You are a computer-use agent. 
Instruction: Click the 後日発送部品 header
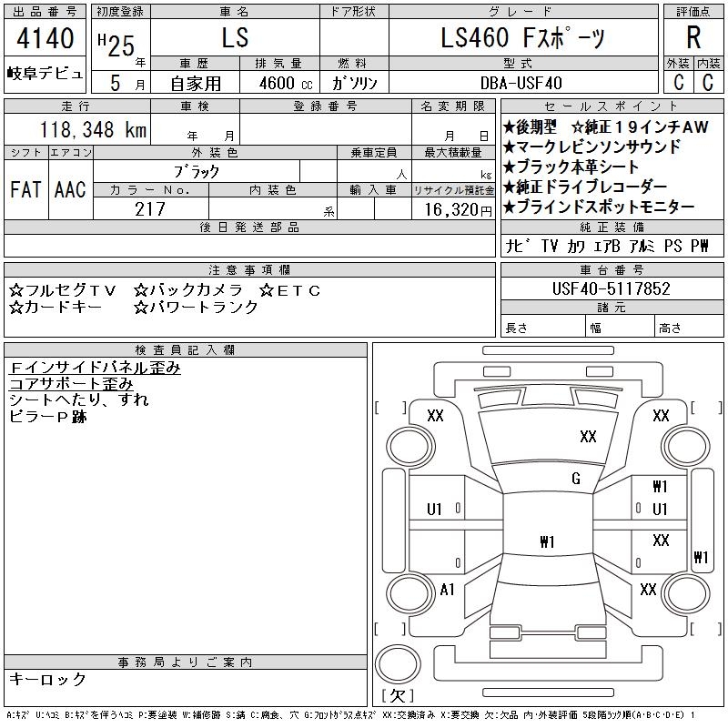(249, 227)
